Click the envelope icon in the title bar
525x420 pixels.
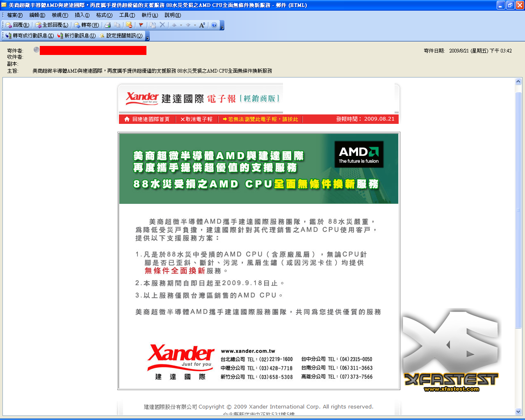[x=4, y=5]
